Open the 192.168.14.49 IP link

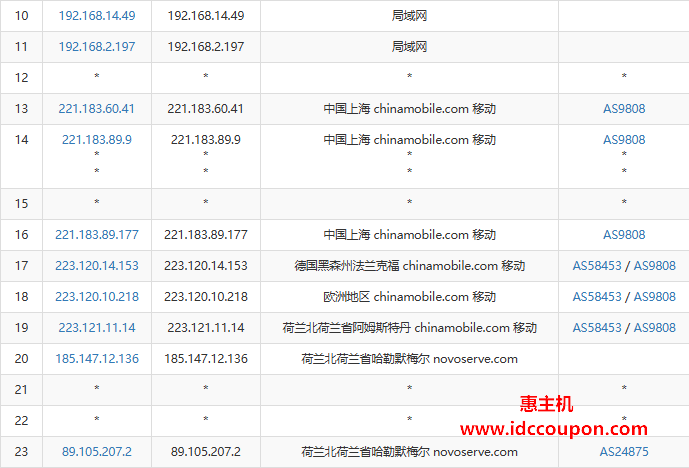pos(97,16)
